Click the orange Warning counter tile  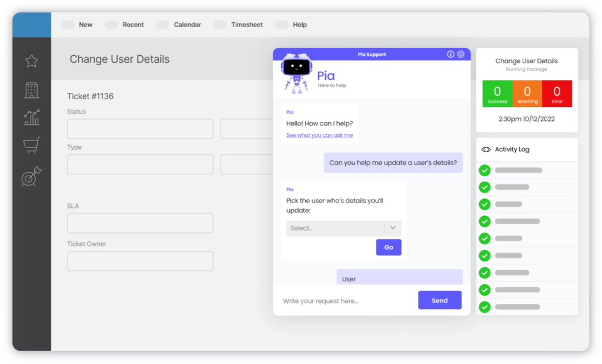[527, 93]
